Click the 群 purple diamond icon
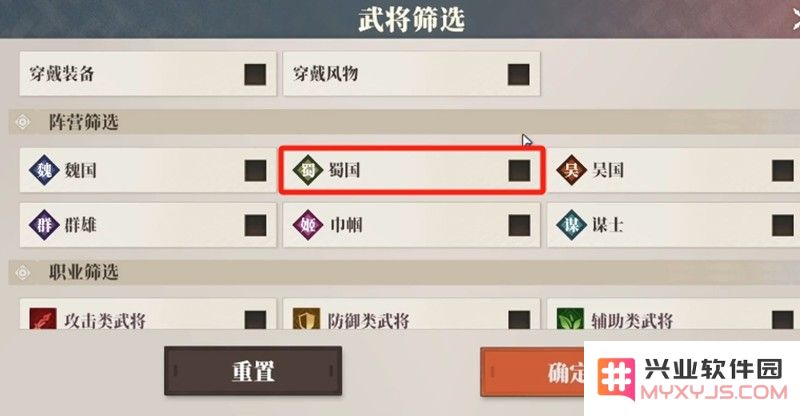This screenshot has width=800, height=416. click(x=44, y=225)
